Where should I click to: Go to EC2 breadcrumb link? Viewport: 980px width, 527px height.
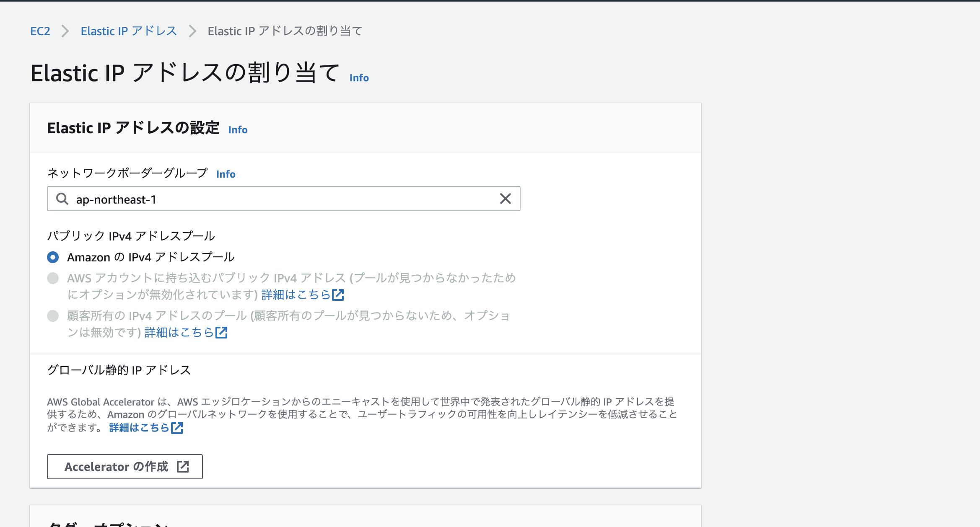click(x=40, y=31)
